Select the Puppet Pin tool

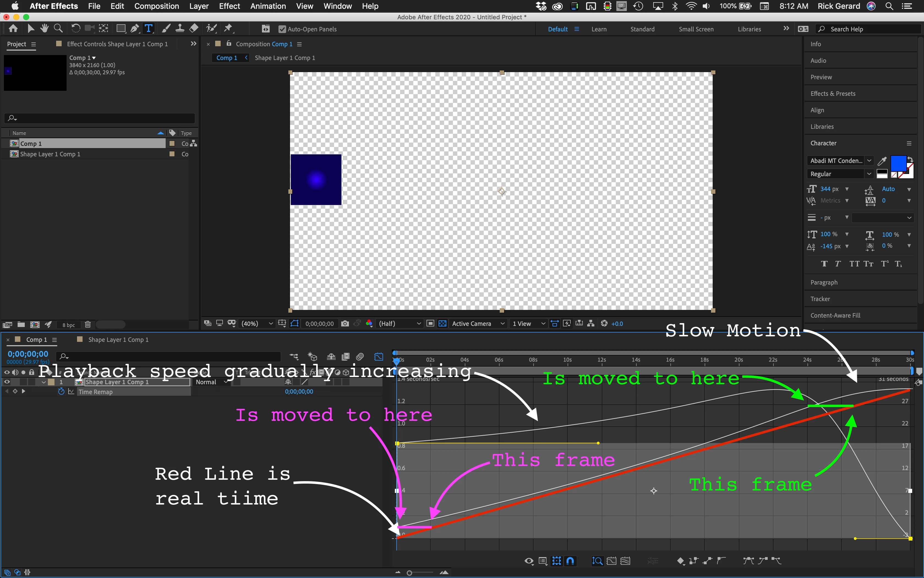click(x=228, y=29)
